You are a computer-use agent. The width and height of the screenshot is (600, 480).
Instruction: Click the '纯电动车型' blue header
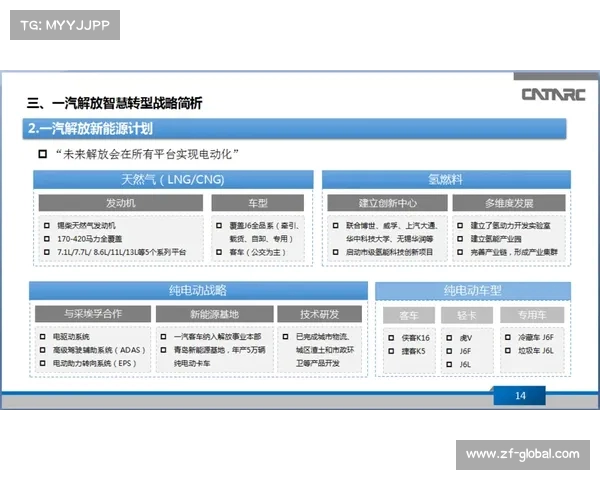point(473,291)
